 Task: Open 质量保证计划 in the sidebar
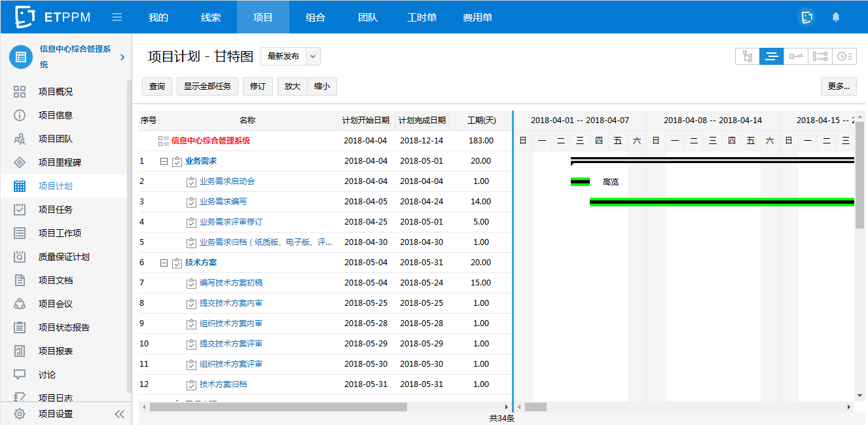pyautogui.click(x=63, y=257)
